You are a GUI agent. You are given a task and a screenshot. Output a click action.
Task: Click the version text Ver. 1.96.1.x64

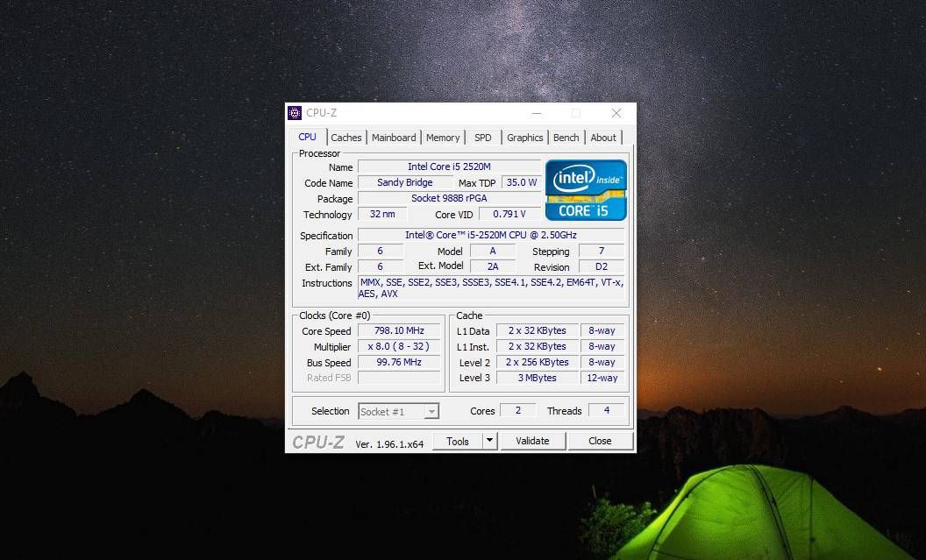[389, 443]
